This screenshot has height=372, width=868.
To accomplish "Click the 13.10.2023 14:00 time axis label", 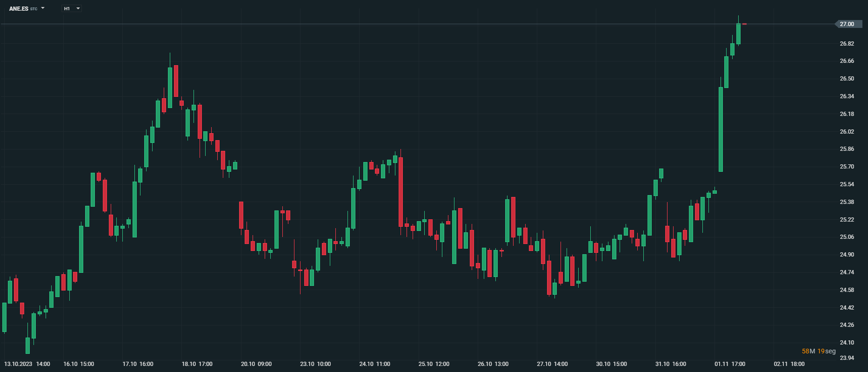I will [27, 364].
